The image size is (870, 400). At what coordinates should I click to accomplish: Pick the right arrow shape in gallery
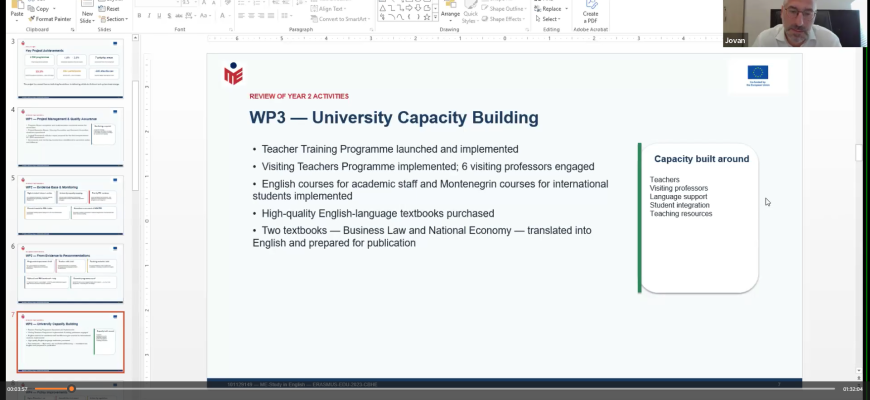tap(409, 9)
